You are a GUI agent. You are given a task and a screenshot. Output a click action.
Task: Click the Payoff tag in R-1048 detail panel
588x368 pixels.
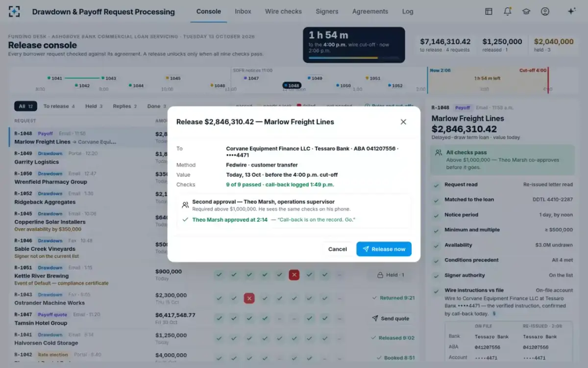pos(462,107)
